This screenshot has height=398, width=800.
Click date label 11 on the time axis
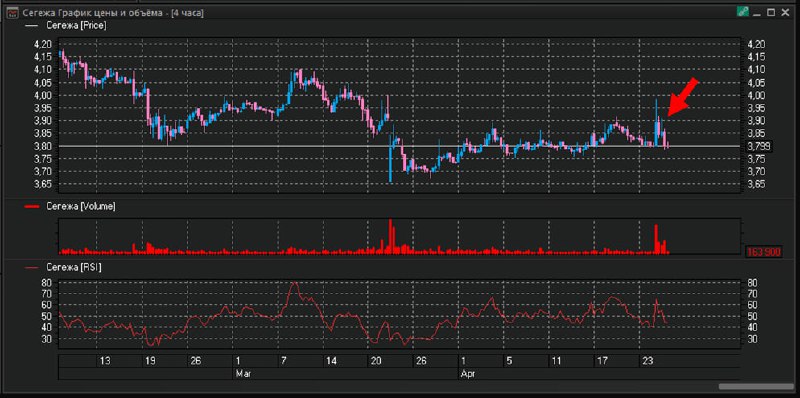tap(556, 361)
